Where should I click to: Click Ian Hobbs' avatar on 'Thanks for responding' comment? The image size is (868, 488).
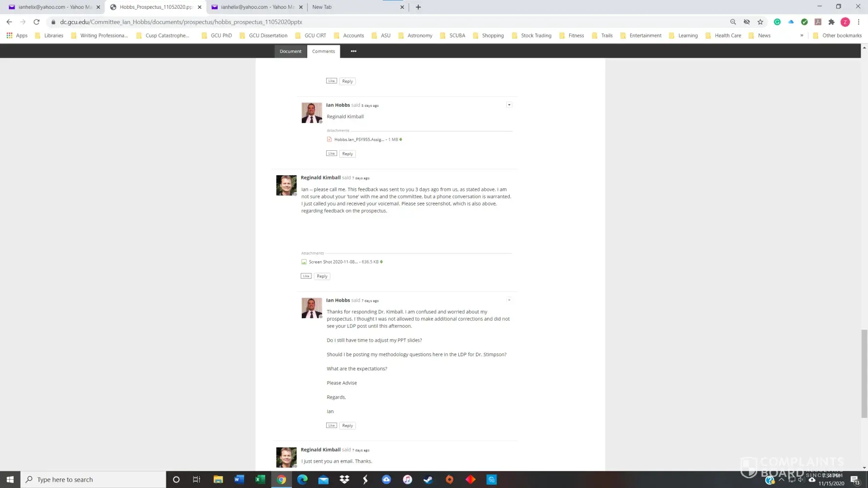click(x=311, y=308)
